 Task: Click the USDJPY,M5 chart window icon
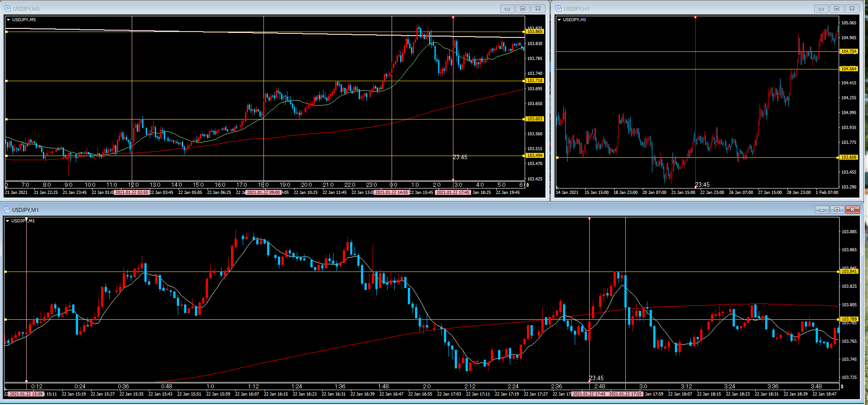(x=8, y=9)
